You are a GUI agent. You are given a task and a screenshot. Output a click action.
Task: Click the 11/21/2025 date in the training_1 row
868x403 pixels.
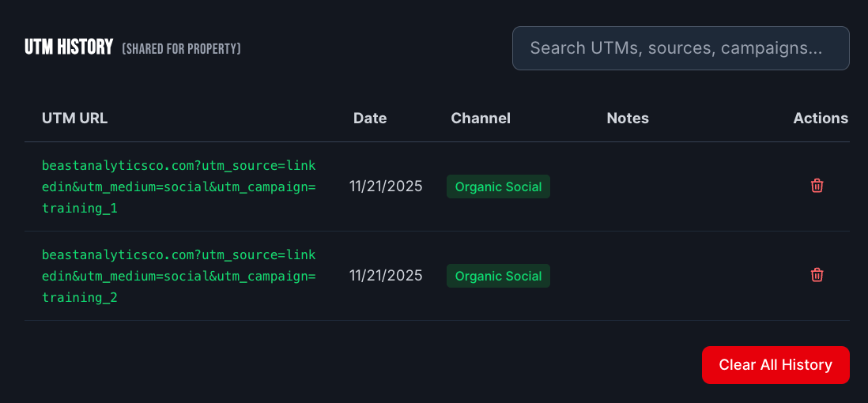pyautogui.click(x=386, y=186)
